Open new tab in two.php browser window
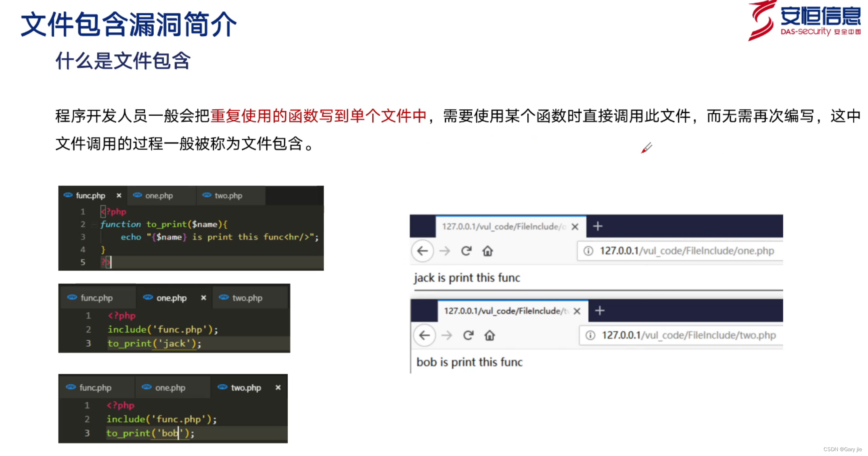This screenshot has width=868, height=456. point(600,310)
